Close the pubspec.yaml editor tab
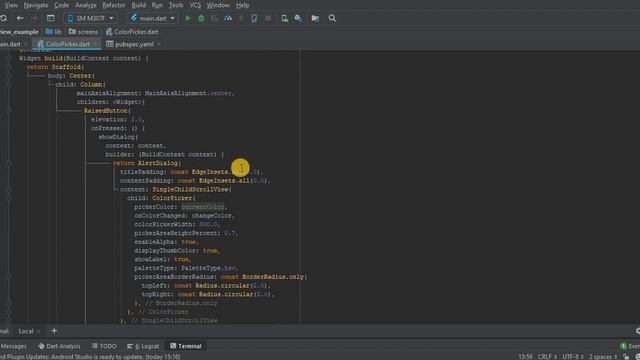640x360 pixels. 159,44
